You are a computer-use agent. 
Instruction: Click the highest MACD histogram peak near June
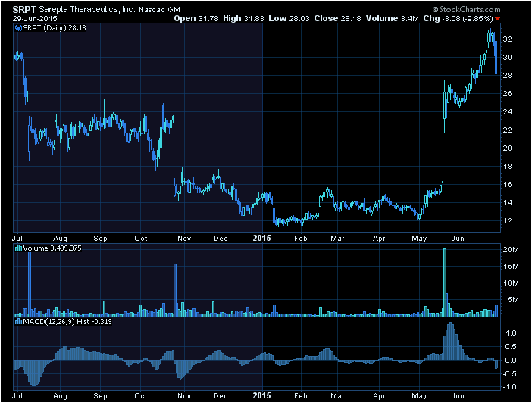(x=451, y=341)
